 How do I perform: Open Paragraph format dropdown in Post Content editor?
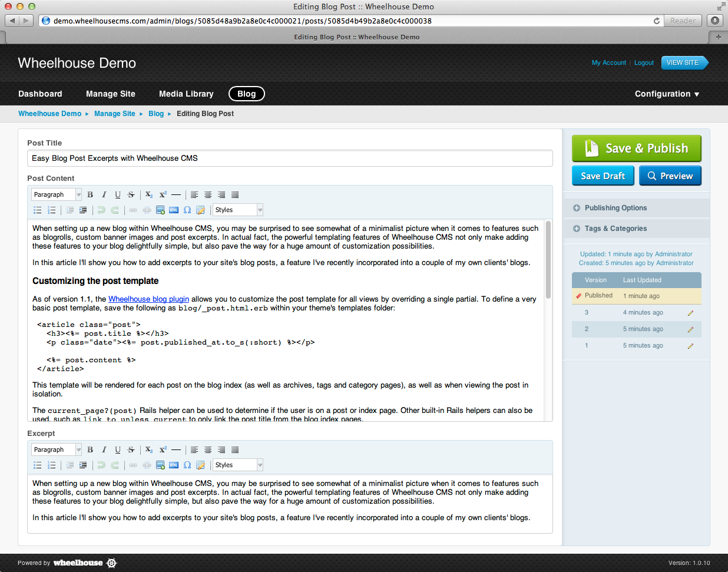[x=57, y=194]
